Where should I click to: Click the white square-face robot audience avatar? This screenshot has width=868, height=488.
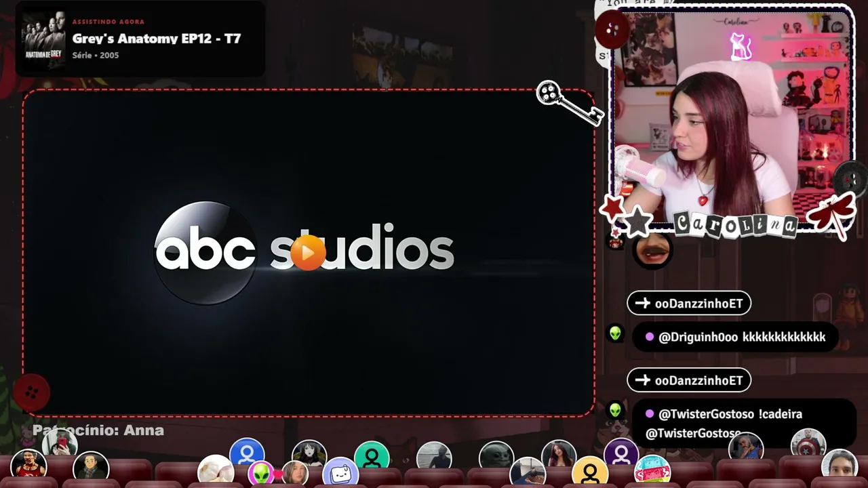340,473
